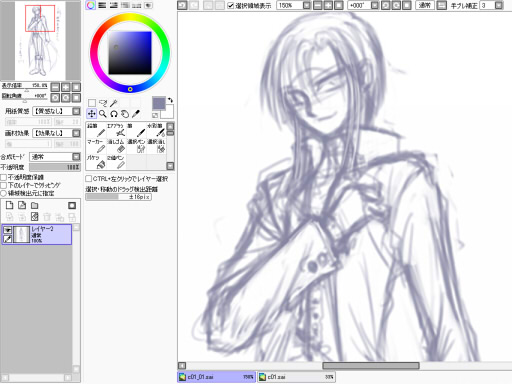The image size is (512, 384).
Task: Zoom out with the toolbar minus button
Action: (x=318, y=5)
